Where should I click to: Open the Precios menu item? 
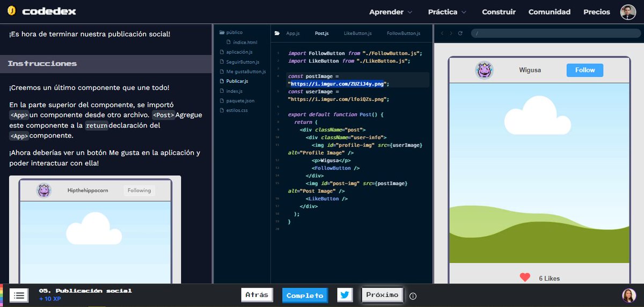point(597,12)
